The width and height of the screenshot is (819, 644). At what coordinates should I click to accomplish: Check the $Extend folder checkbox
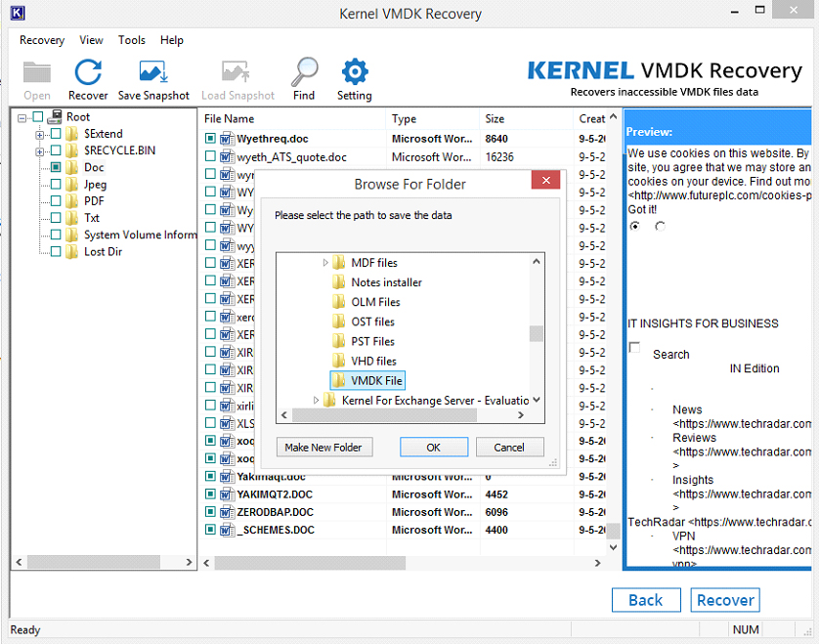click(x=56, y=134)
